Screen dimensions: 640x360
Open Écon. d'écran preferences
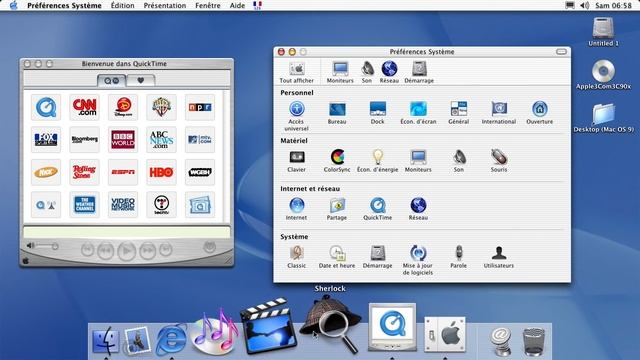click(x=418, y=113)
